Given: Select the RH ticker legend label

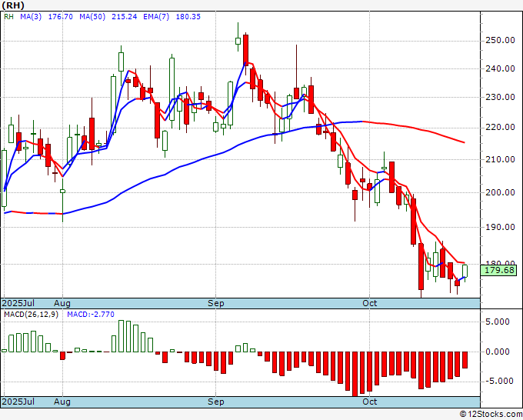Looking at the screenshot, I should click(8, 17).
